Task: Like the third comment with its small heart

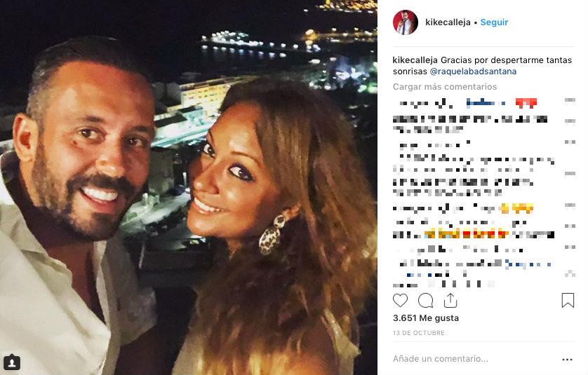Action: click(570, 142)
